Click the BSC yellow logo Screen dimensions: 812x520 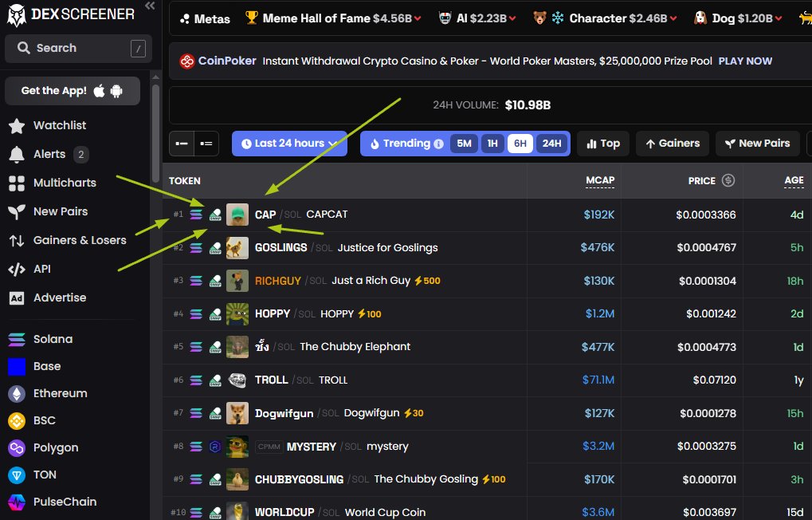click(17, 420)
